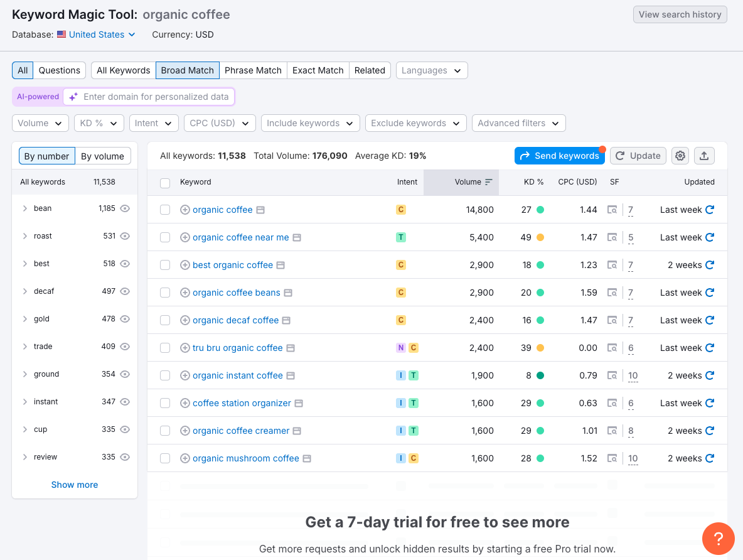The width and height of the screenshot is (743, 560).
Task: Click the export upload icon
Action: tap(704, 156)
